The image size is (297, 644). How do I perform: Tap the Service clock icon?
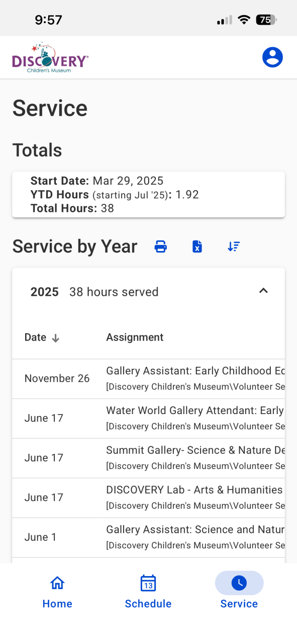click(239, 583)
